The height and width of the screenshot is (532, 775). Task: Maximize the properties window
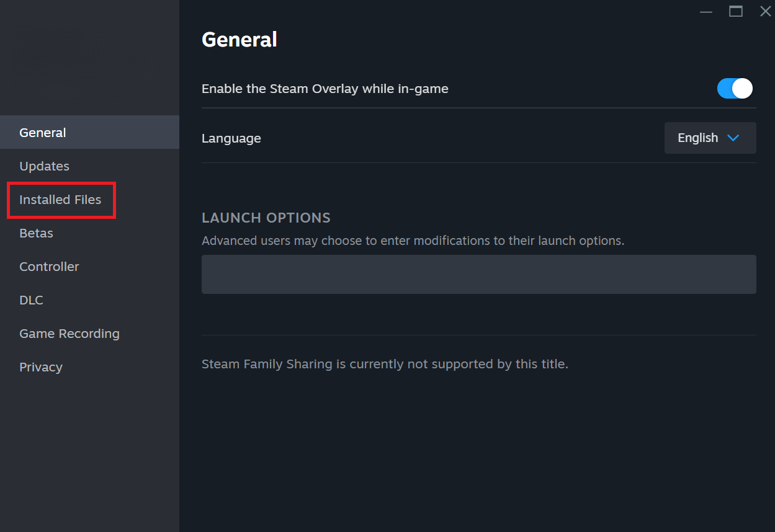(x=736, y=11)
